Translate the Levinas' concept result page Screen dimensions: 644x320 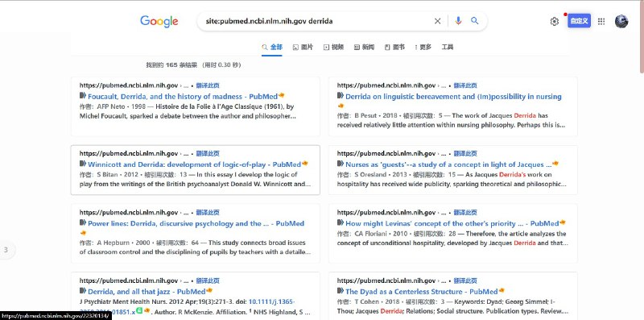click(x=465, y=213)
